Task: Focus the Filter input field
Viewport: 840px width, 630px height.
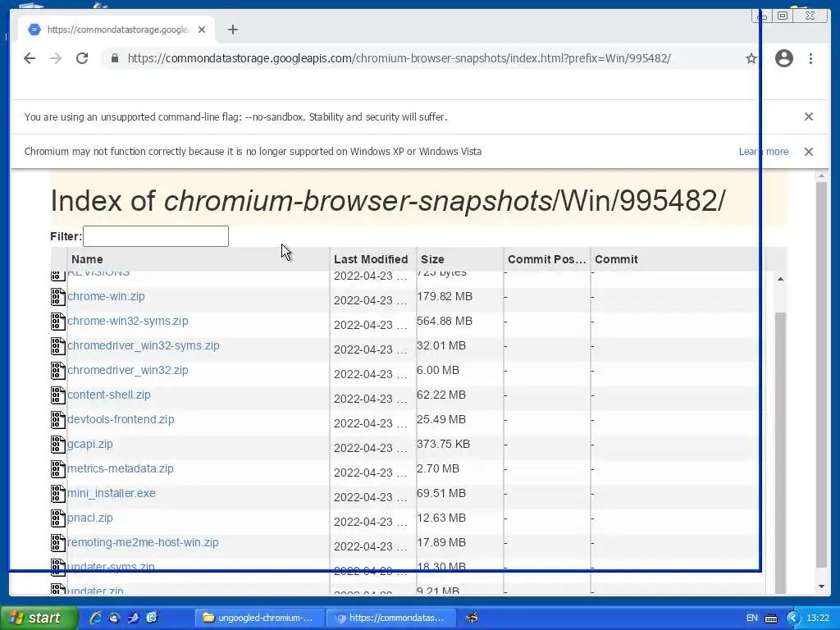Action: 156,236
